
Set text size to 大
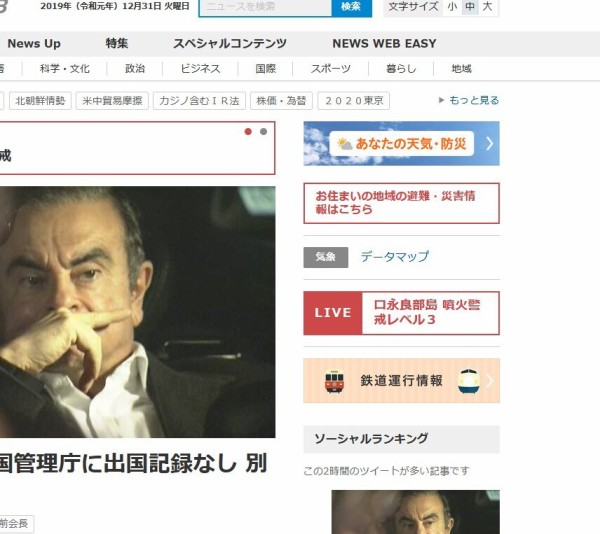click(487, 7)
